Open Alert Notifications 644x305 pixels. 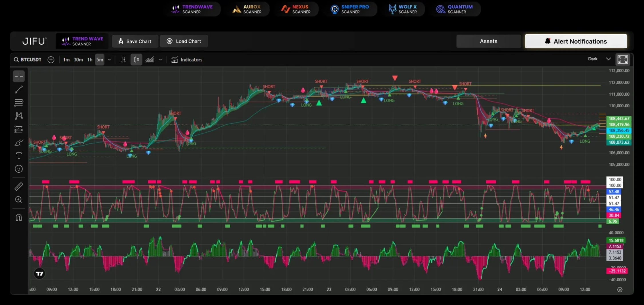pyautogui.click(x=576, y=41)
